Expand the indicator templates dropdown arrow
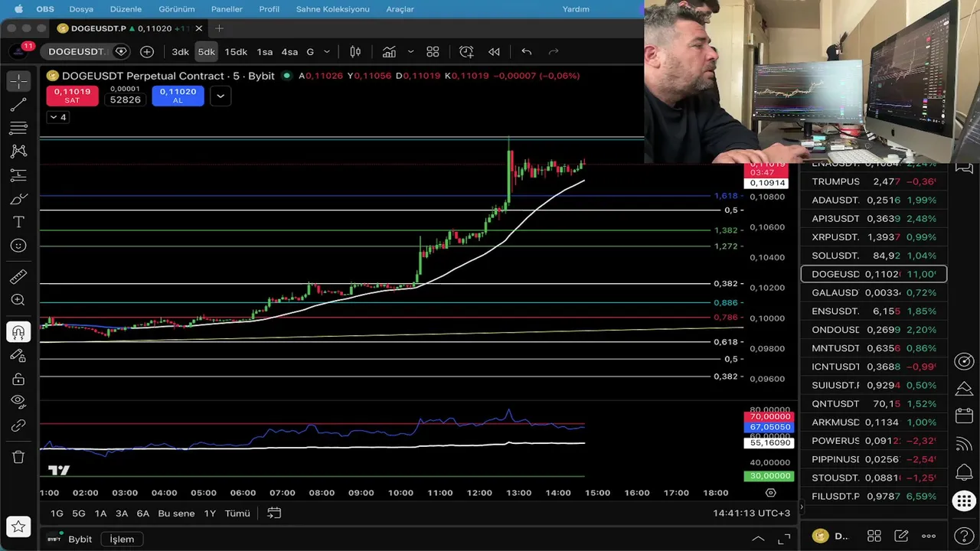The image size is (980, 551). point(410,52)
